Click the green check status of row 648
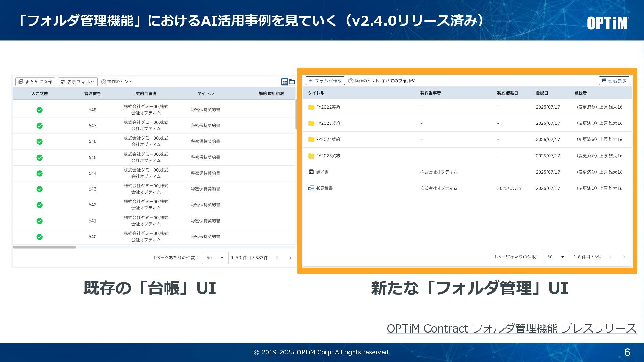This screenshot has height=362, width=644. pyautogui.click(x=40, y=110)
